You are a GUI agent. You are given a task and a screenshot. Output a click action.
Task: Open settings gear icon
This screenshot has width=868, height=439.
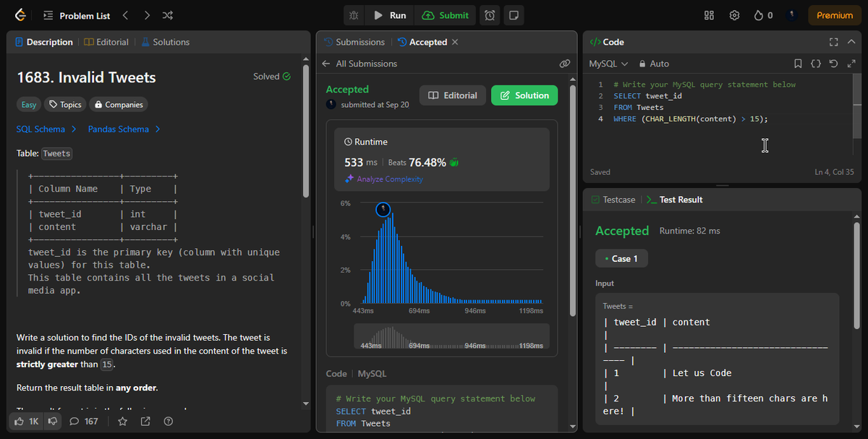coord(734,15)
